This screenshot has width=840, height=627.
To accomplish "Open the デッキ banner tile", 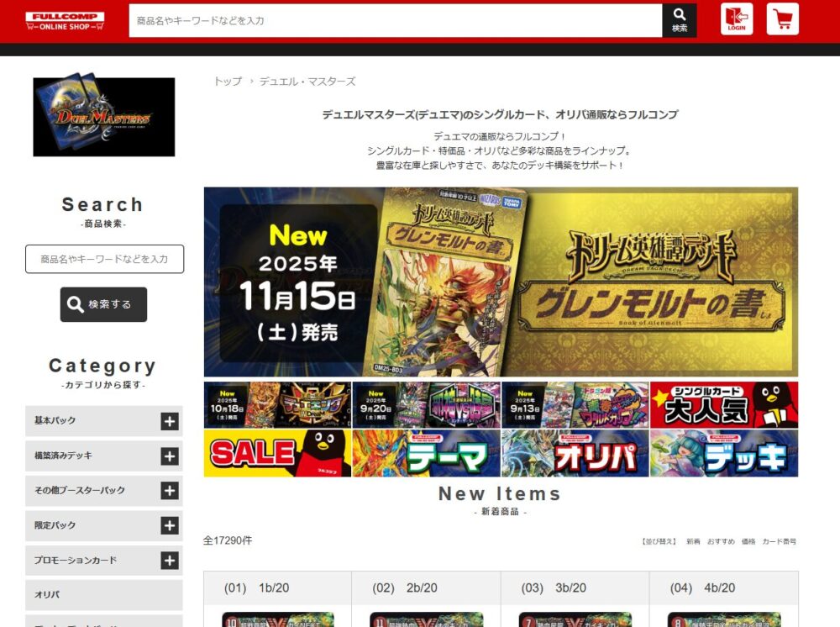I will pyautogui.click(x=724, y=453).
